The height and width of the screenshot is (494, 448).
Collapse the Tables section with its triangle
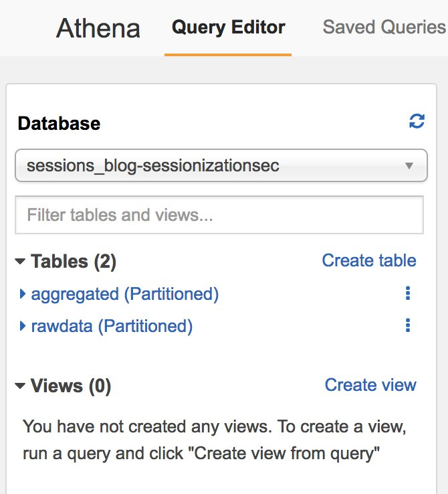[x=20, y=262]
